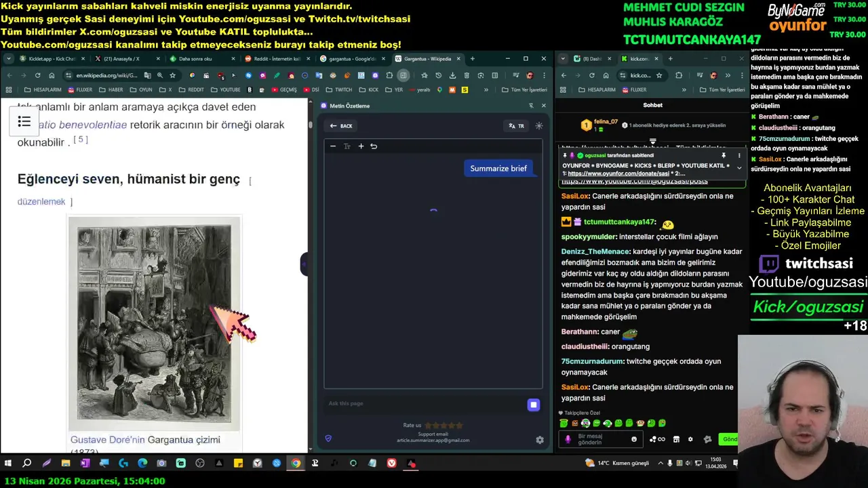
Task: Open tab search chevron in Kick window
Action: 563,59
